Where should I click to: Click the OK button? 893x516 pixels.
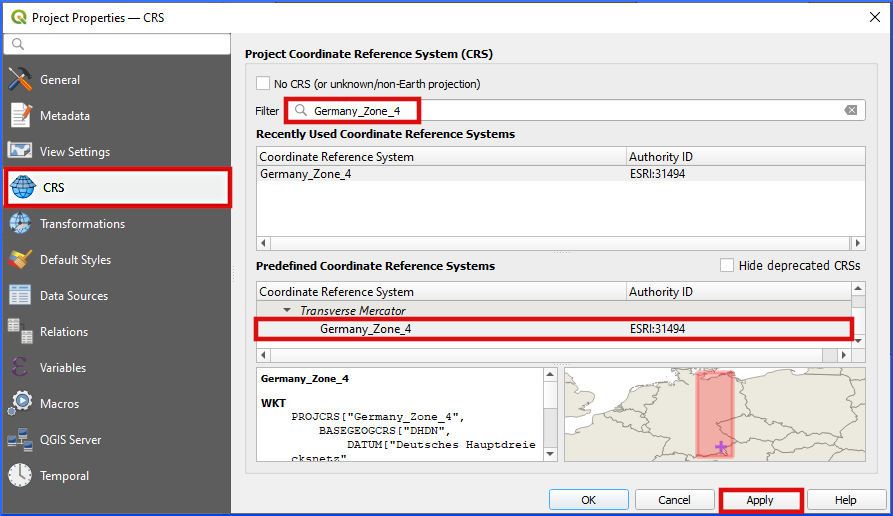(588, 499)
